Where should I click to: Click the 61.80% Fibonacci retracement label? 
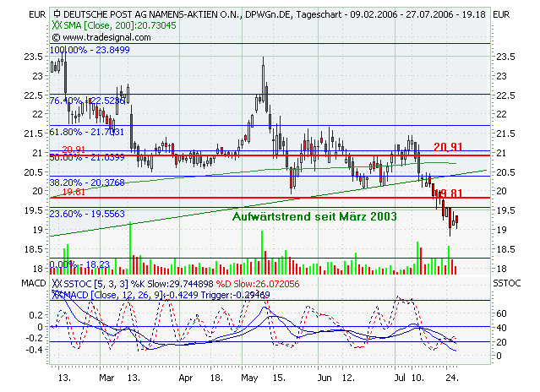88,132
